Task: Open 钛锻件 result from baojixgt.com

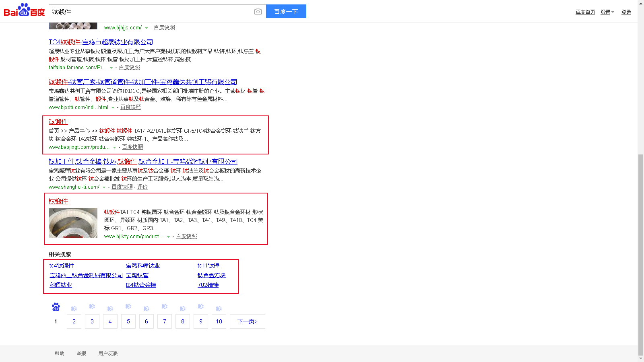Action: pyautogui.click(x=58, y=121)
